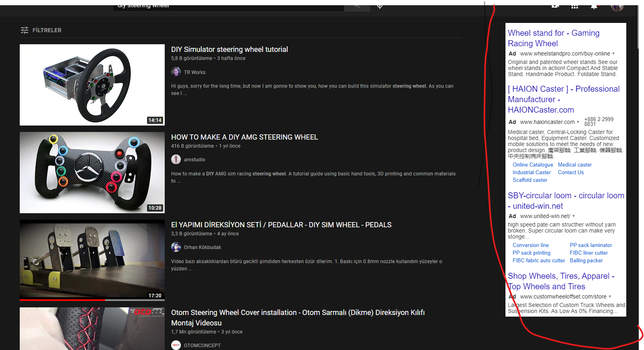This screenshot has height=350, width=644.
Task: Click the 'Video bazı aksaklıklardan' description text
Action: (x=306, y=265)
